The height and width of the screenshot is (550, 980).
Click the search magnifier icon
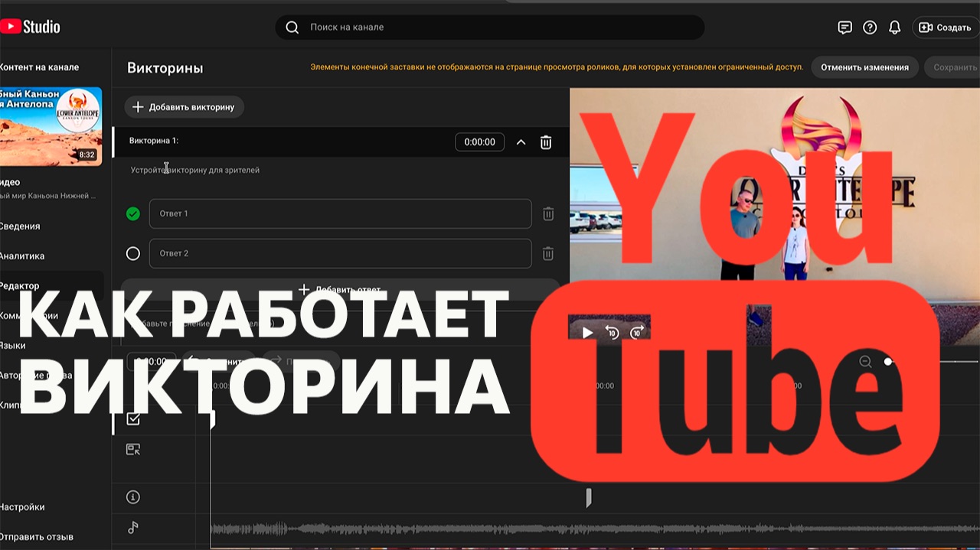tap(292, 28)
